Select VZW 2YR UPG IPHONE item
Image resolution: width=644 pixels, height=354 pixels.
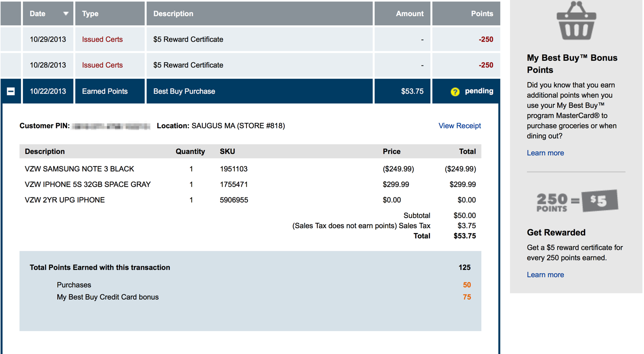coord(65,200)
